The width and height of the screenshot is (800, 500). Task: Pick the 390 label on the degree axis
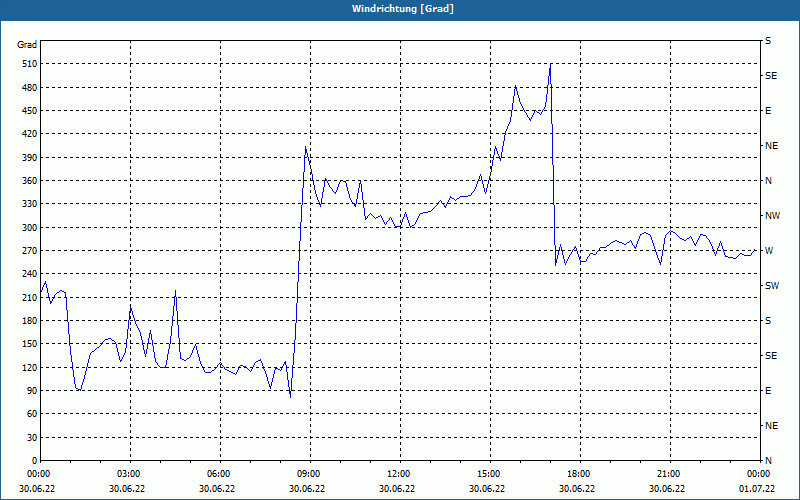tap(30, 157)
